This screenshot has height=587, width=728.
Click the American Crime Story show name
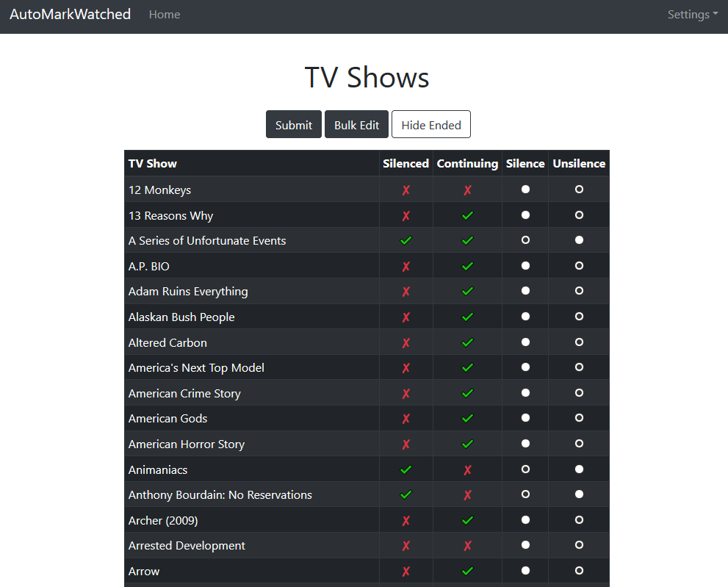(185, 394)
